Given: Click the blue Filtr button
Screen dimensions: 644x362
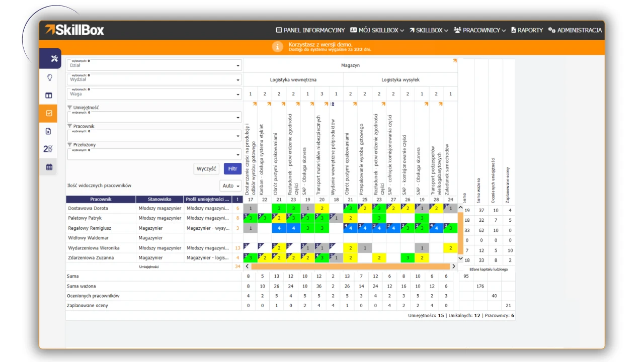Looking at the screenshot, I should [x=232, y=169].
